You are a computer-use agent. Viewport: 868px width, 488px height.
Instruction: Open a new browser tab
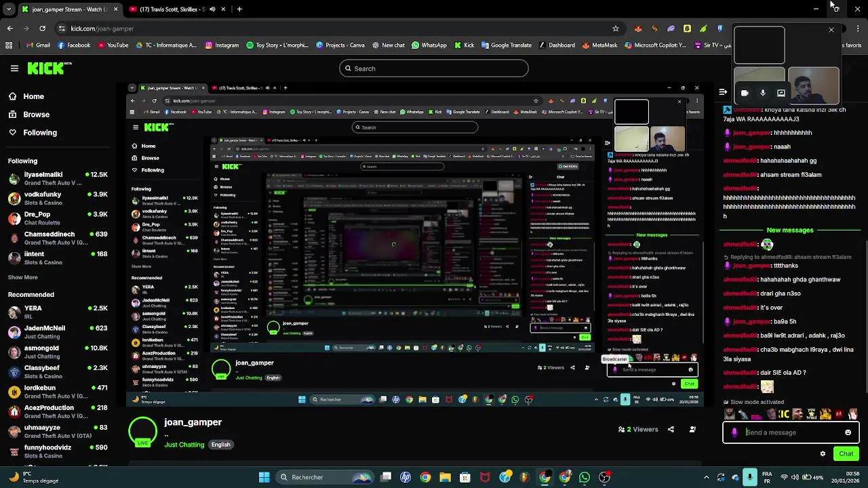(239, 9)
